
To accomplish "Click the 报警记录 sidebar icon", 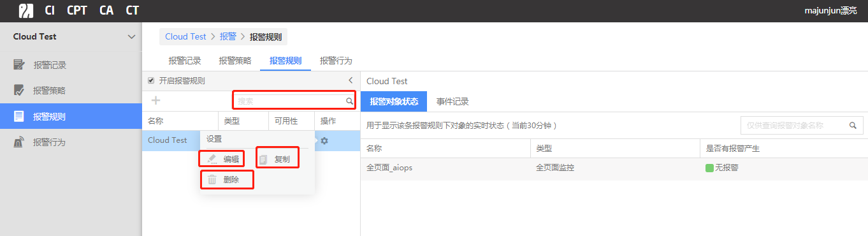I will click(x=19, y=64).
